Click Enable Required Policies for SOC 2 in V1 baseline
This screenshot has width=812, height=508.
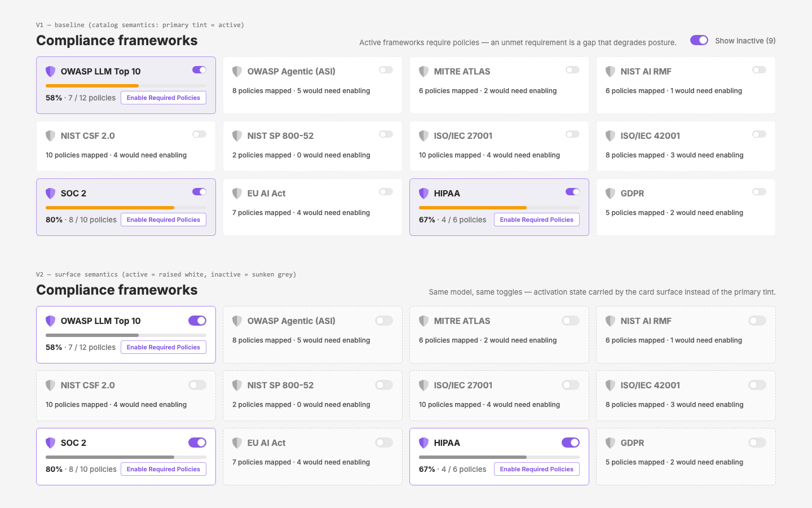coord(164,220)
